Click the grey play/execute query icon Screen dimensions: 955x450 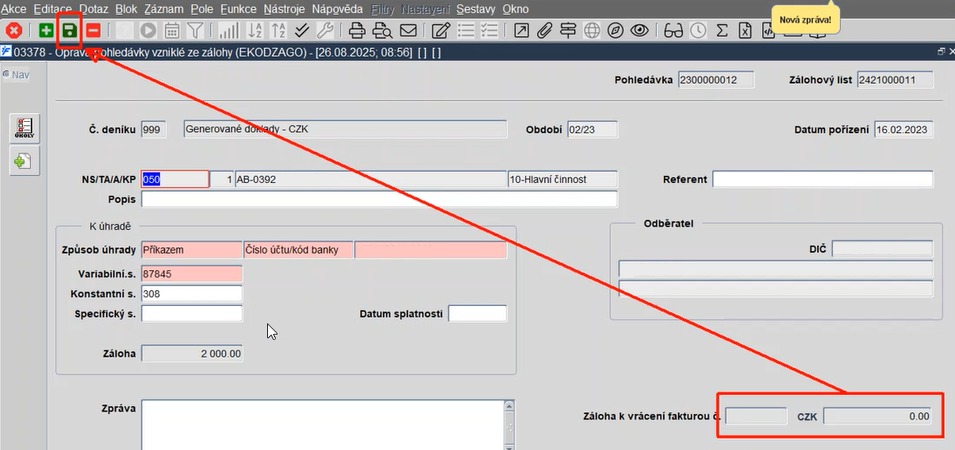click(x=148, y=30)
